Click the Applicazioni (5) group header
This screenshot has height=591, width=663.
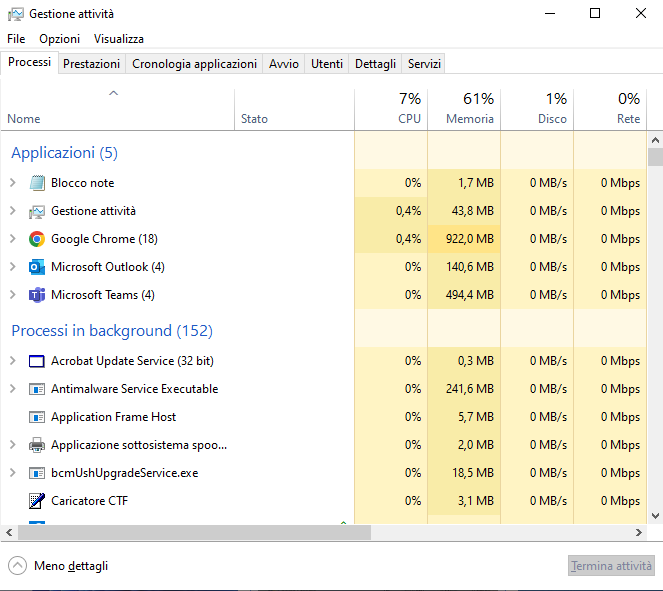click(x=64, y=153)
